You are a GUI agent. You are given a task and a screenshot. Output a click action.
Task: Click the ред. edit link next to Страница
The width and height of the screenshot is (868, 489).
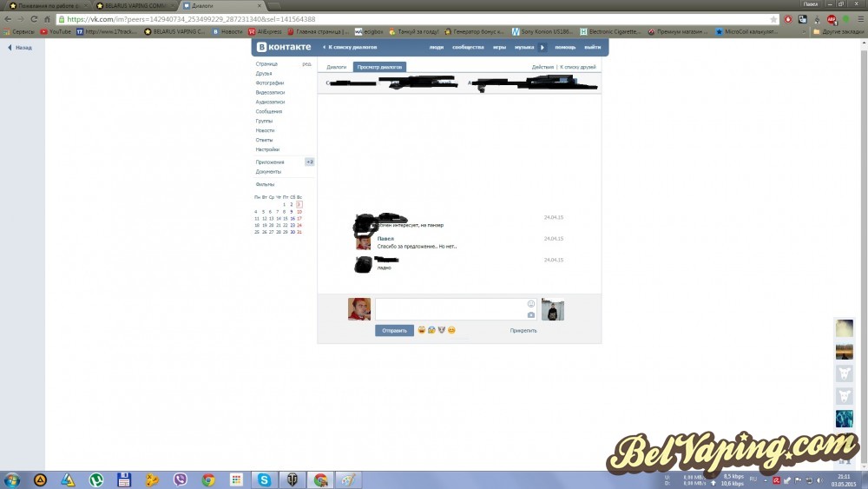306,63
